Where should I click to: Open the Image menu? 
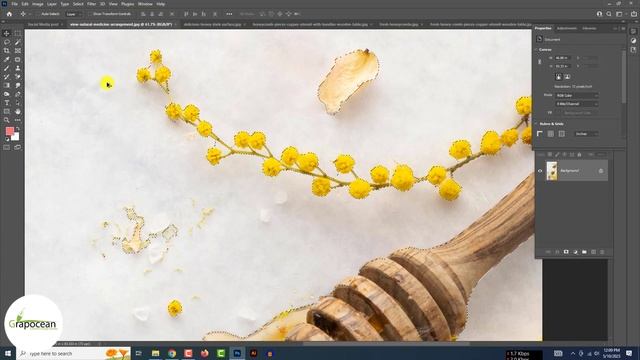(38, 4)
